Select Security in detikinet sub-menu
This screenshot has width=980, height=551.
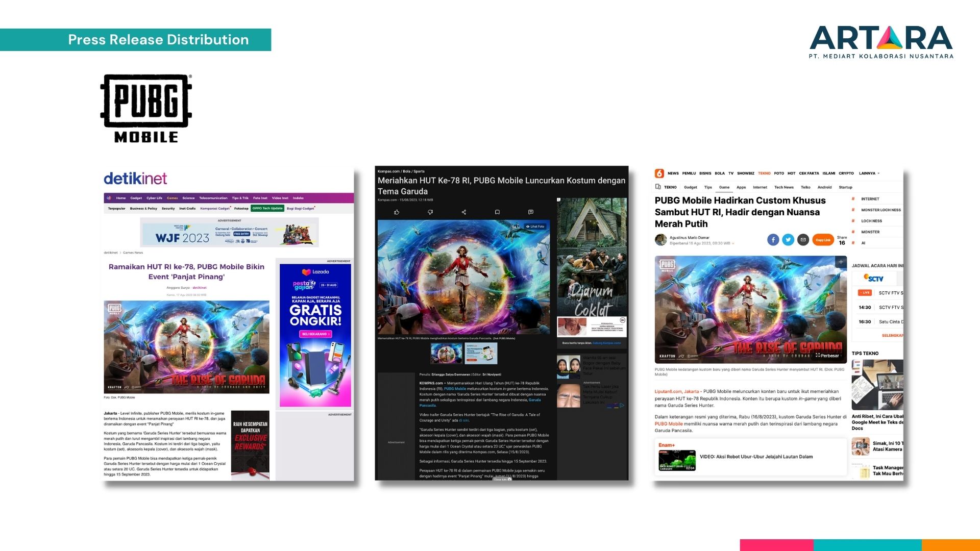[x=168, y=208]
